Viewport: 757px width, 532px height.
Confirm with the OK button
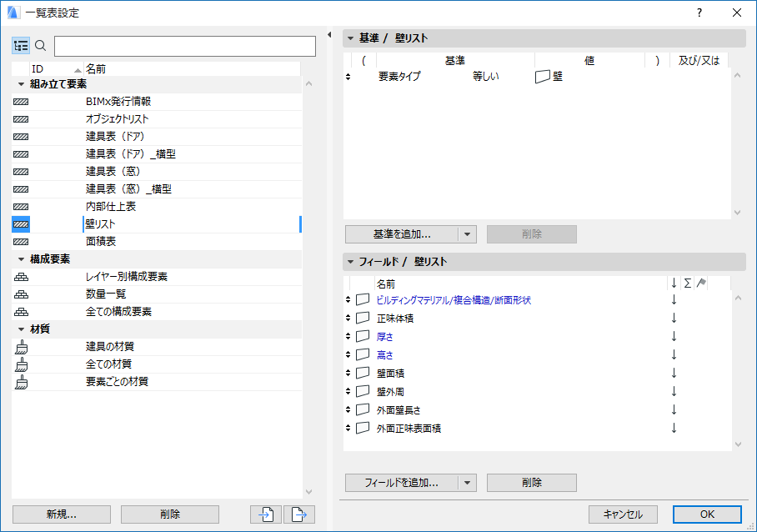pyautogui.click(x=707, y=514)
